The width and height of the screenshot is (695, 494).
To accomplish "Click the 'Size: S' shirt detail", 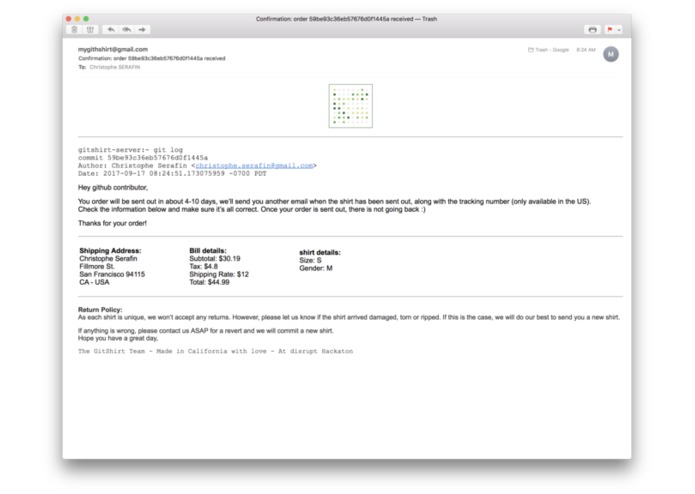I will coord(310,261).
